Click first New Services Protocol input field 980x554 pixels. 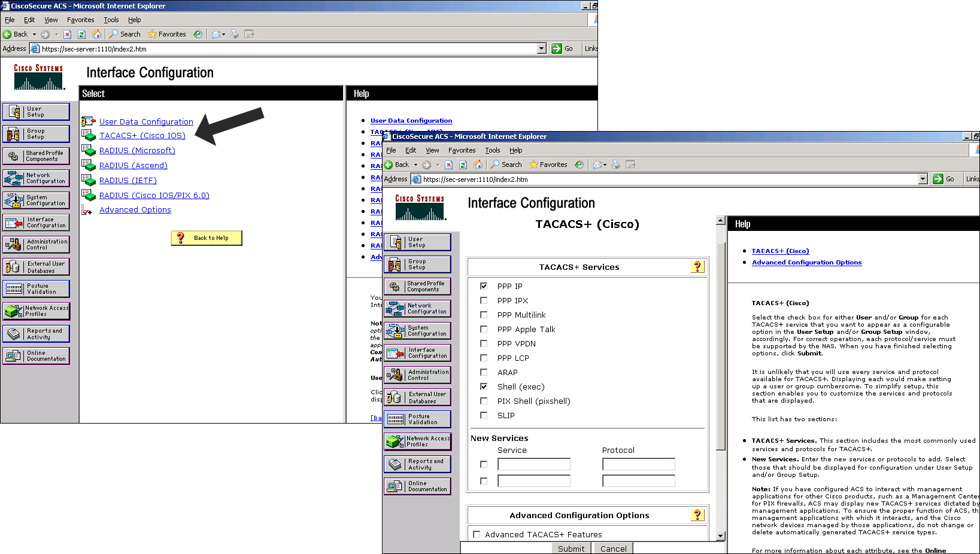click(x=639, y=464)
